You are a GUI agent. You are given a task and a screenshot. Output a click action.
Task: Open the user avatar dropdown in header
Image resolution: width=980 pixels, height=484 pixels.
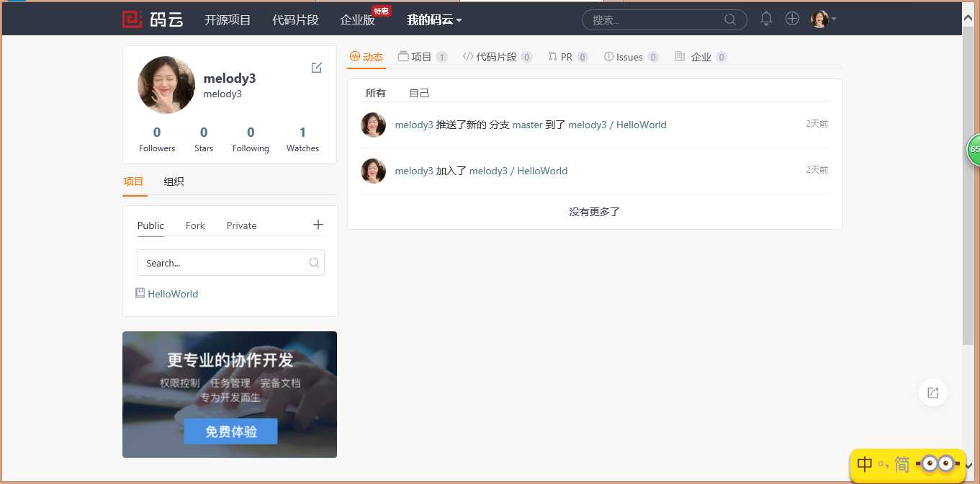[x=823, y=19]
